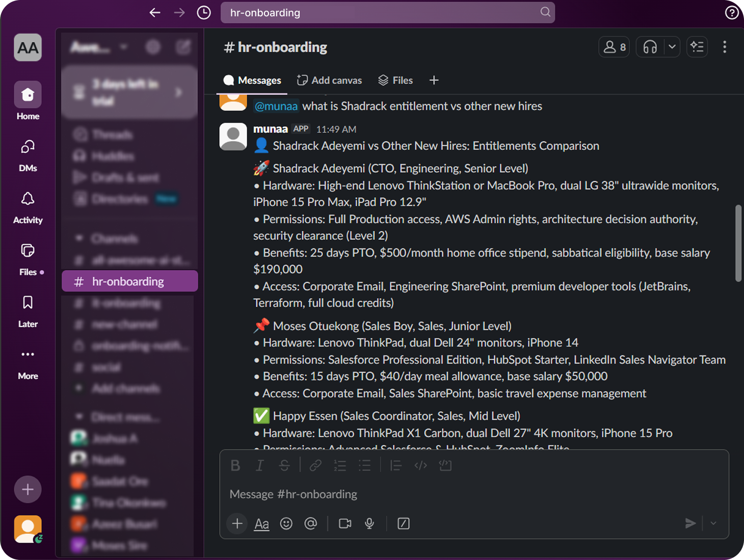Open channel vertical three-dots menu
Viewport: 744px width, 560px height.
[725, 47]
